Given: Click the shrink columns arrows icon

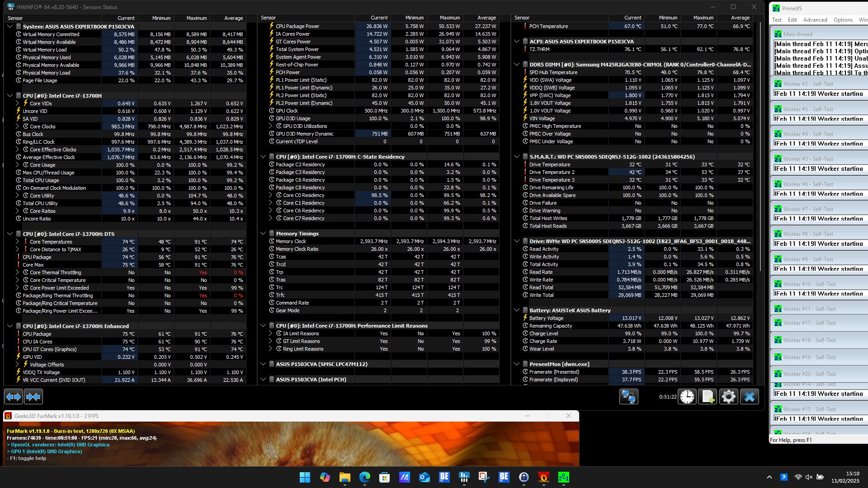Looking at the screenshot, I should (33, 397).
